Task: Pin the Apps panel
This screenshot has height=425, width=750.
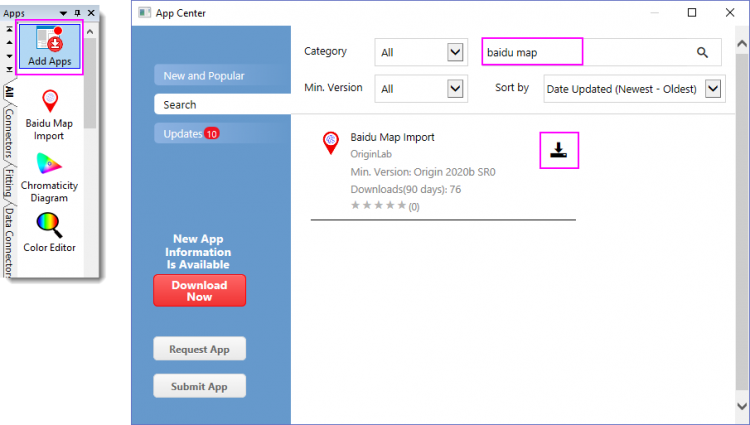Action: tap(77, 13)
